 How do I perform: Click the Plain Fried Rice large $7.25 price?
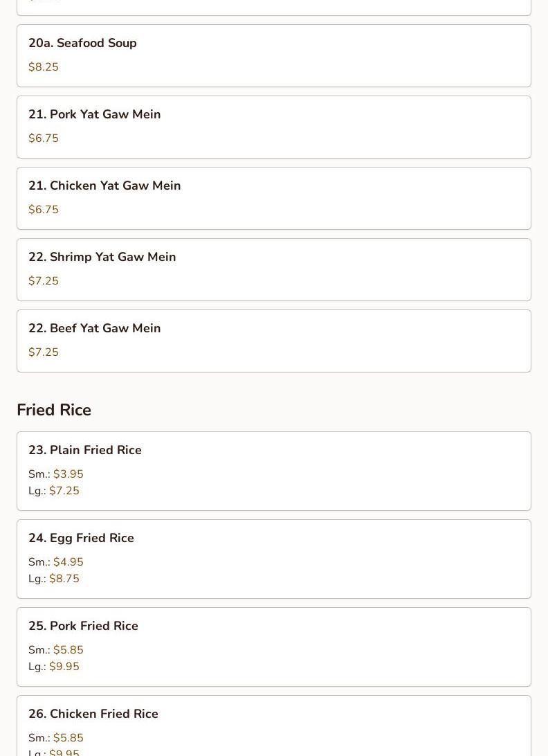[x=64, y=491]
